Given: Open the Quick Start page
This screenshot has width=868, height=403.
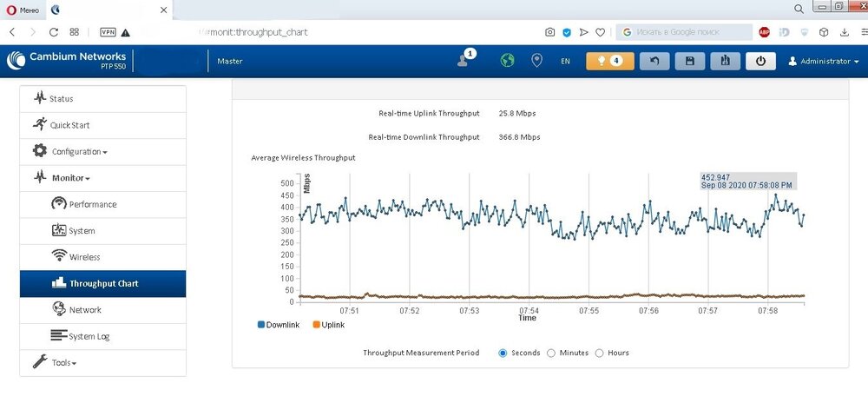Looking at the screenshot, I should click(69, 125).
